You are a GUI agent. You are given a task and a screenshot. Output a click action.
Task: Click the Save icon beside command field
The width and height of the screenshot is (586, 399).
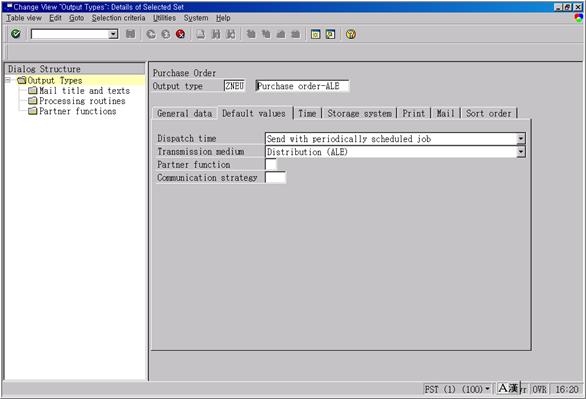click(x=130, y=34)
